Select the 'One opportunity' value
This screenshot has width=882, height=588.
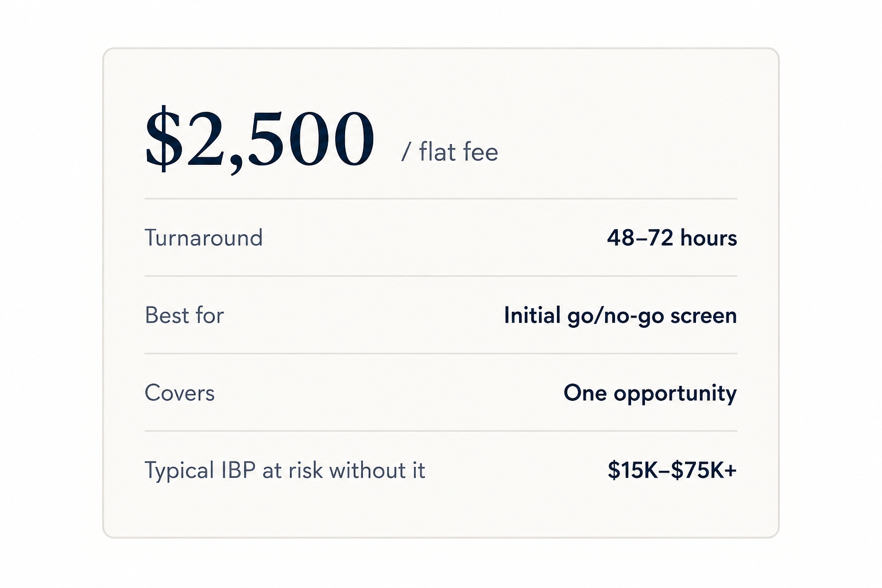[650, 393]
